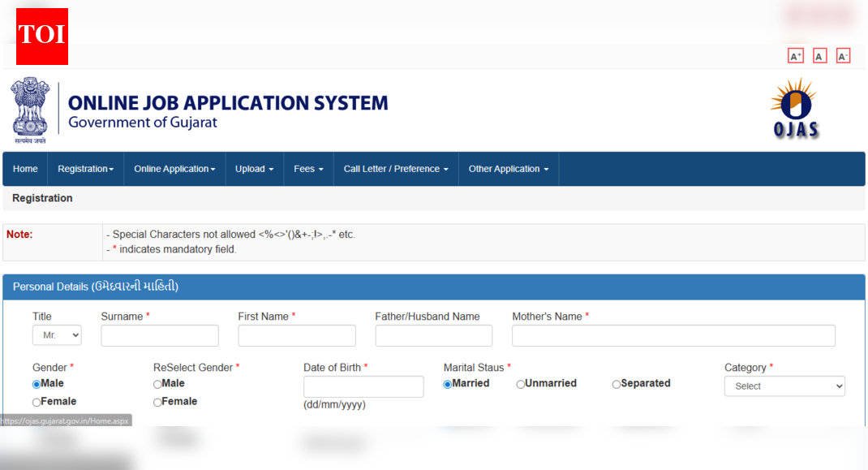Choose Separated marital status option

click(617, 383)
